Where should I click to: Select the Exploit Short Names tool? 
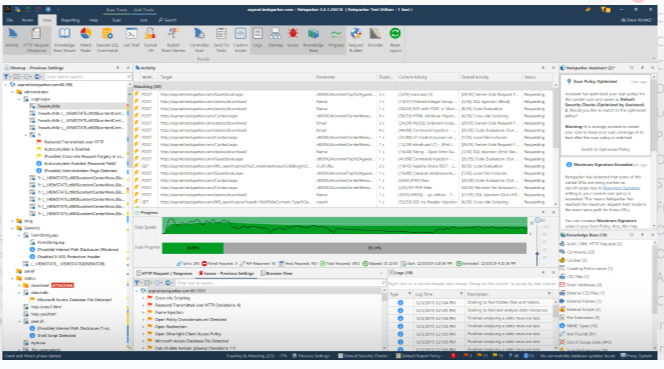coord(173,40)
